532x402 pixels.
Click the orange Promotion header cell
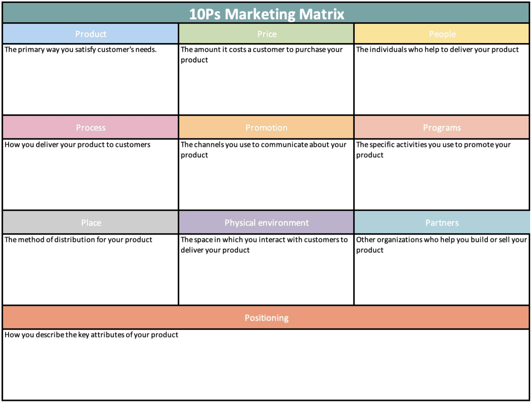266,127
